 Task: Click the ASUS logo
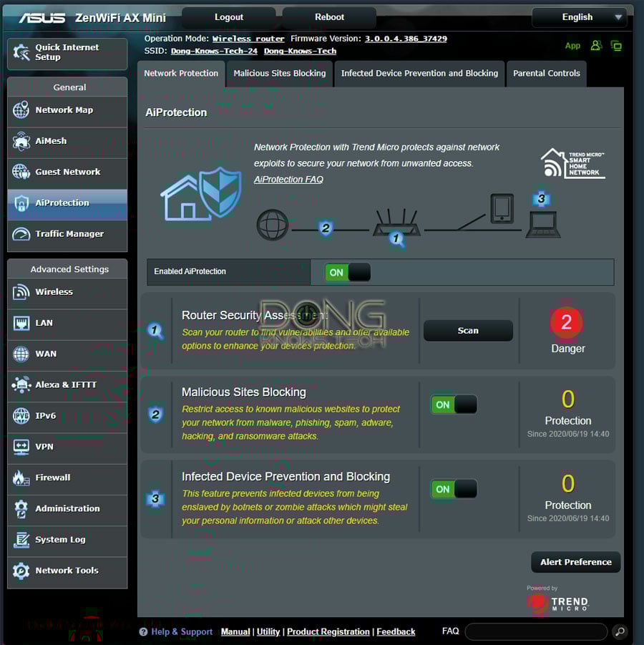tap(42, 18)
